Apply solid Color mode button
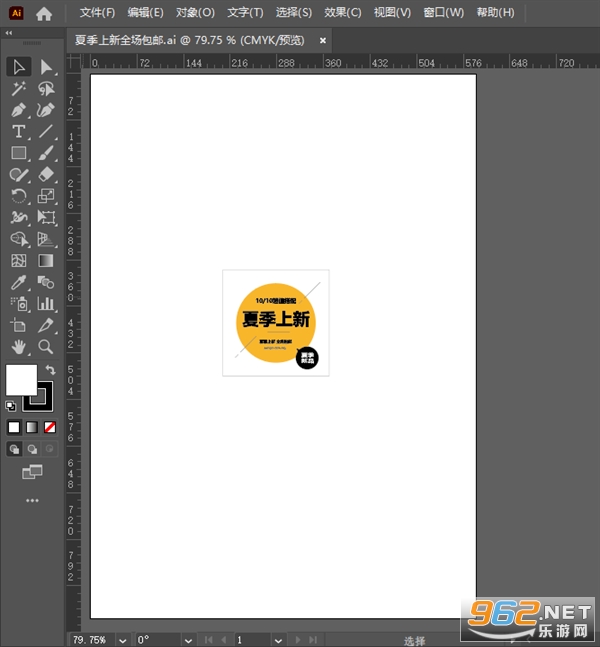Viewport: 600px width, 647px height. click(x=14, y=427)
